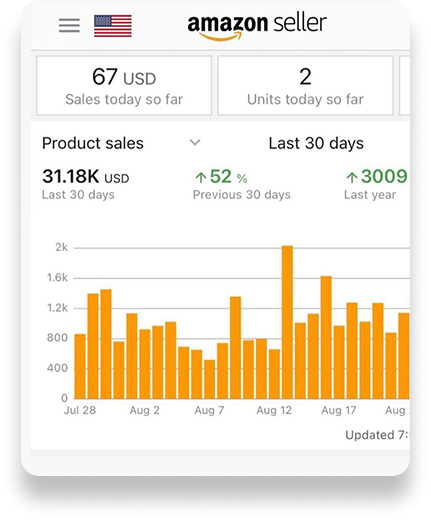Select the Product sales metric label

pyautogui.click(x=93, y=143)
